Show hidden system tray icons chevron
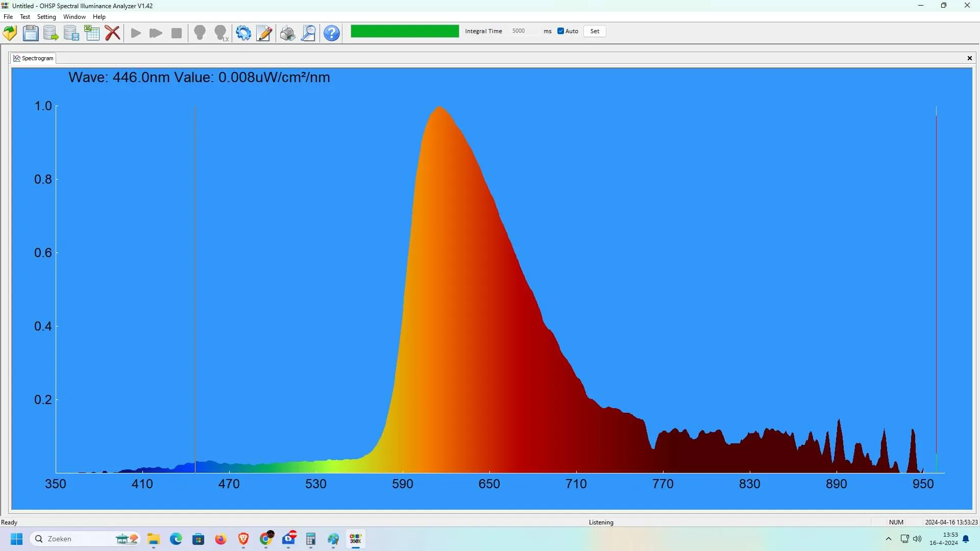Image resolution: width=980 pixels, height=551 pixels. tap(889, 539)
